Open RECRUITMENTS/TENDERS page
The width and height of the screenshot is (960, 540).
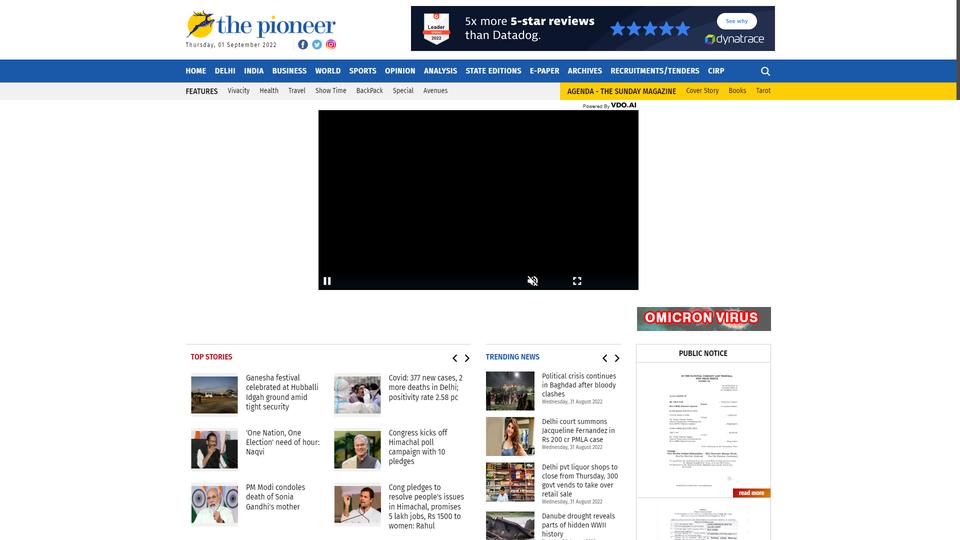654,71
